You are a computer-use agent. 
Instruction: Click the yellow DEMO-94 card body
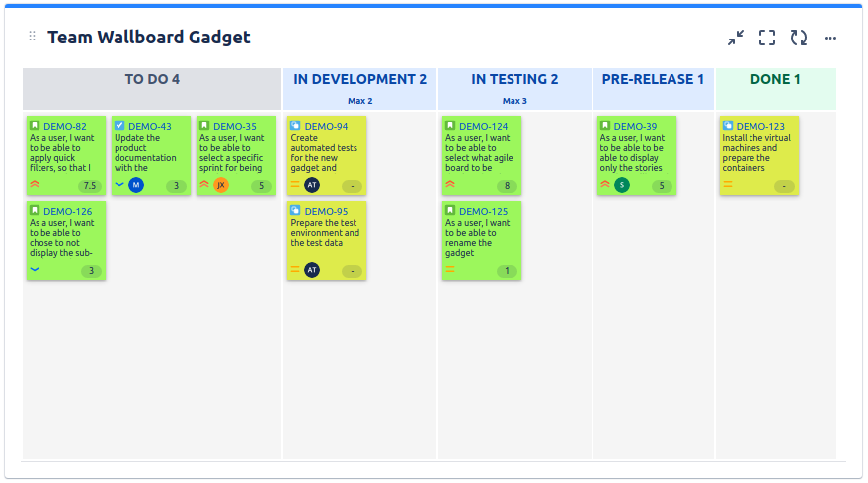coord(327,155)
